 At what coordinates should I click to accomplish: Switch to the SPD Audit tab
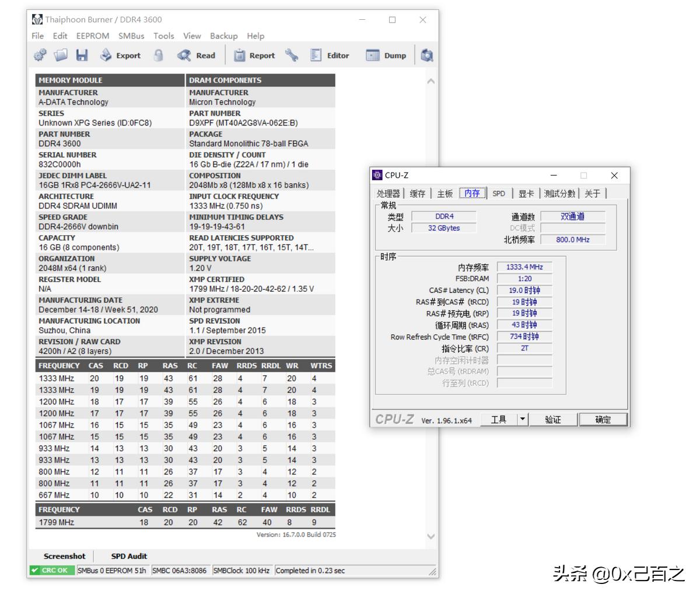(129, 556)
